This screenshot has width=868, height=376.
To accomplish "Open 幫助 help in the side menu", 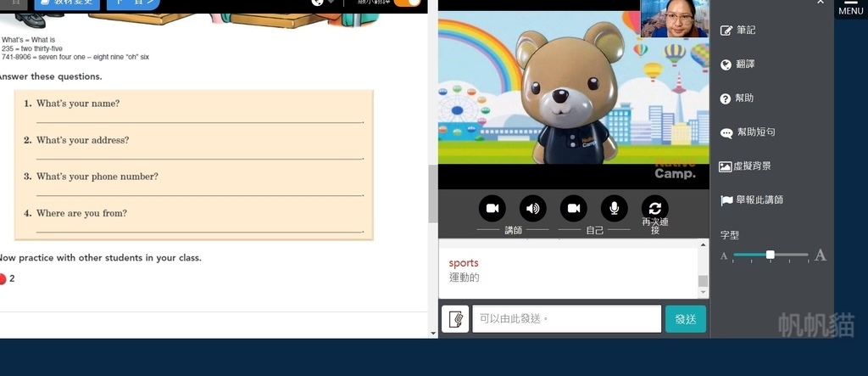I will coord(737,98).
